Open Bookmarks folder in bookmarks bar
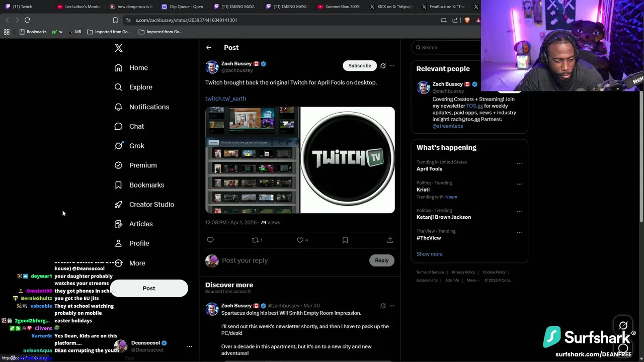 coord(33,32)
